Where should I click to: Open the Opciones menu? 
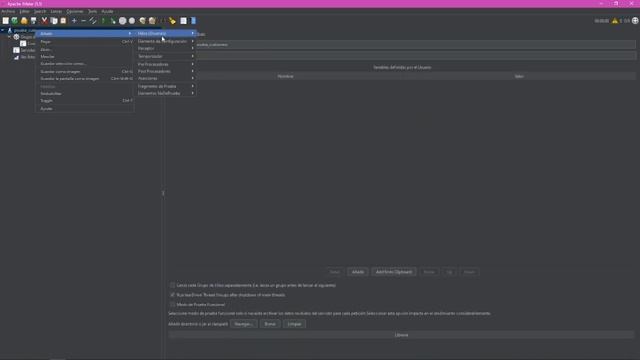(x=75, y=11)
